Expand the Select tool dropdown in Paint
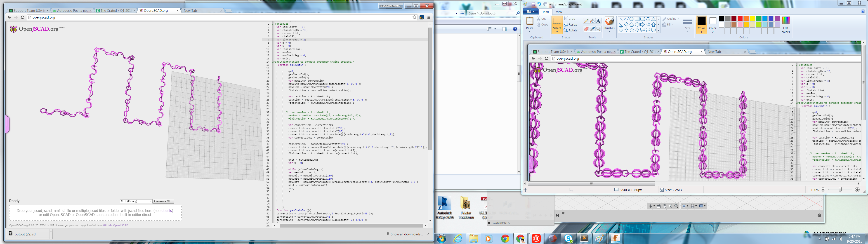The width and height of the screenshot is (868, 244). coord(557,31)
